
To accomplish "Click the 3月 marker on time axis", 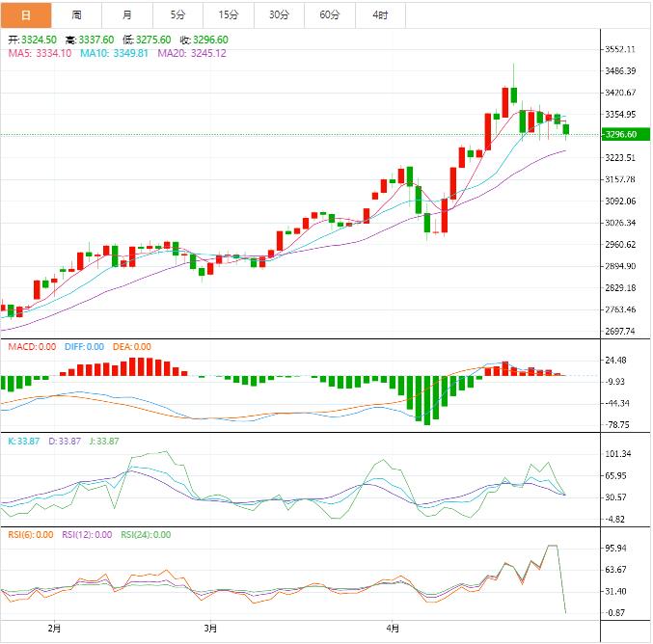I will tap(210, 628).
